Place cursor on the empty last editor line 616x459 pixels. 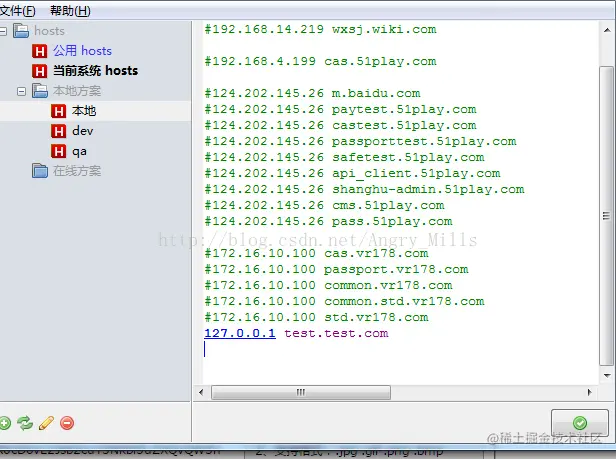[401, 349]
